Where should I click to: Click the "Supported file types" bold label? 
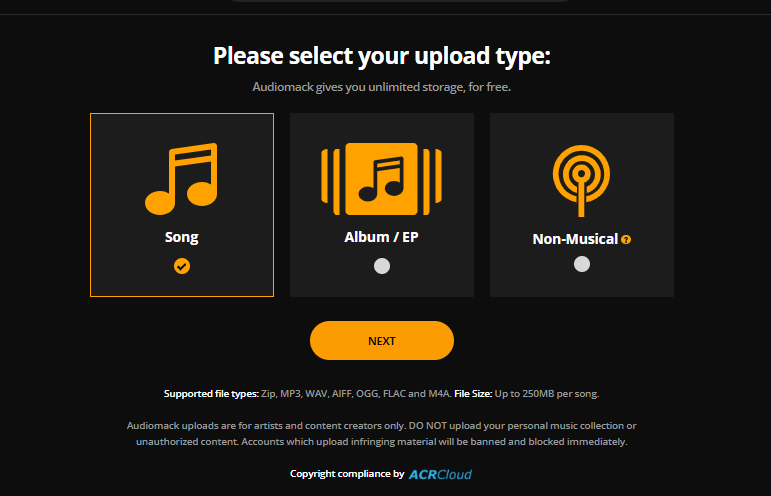(211, 394)
